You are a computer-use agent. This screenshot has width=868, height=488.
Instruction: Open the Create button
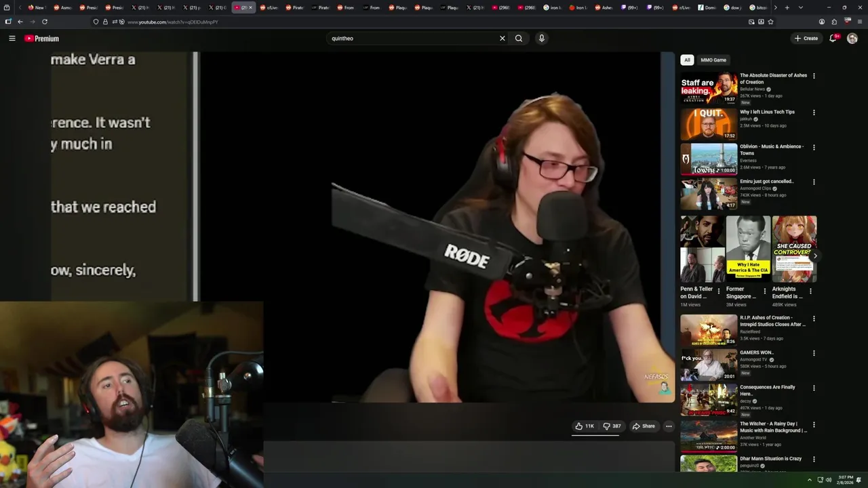coord(806,39)
